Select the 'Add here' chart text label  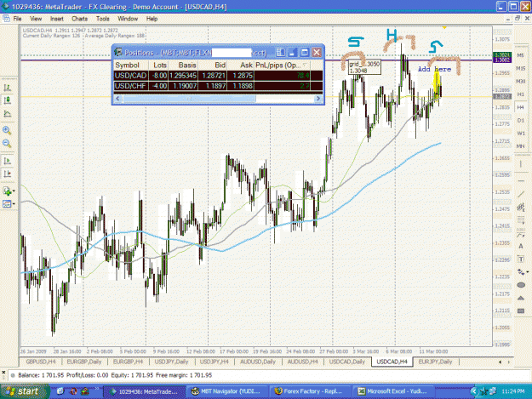tap(434, 69)
